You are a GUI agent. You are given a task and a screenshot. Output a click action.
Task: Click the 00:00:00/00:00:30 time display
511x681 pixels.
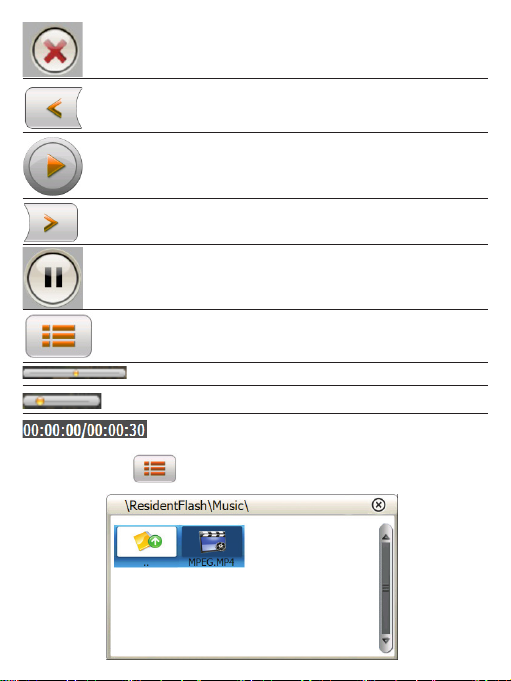(85, 430)
